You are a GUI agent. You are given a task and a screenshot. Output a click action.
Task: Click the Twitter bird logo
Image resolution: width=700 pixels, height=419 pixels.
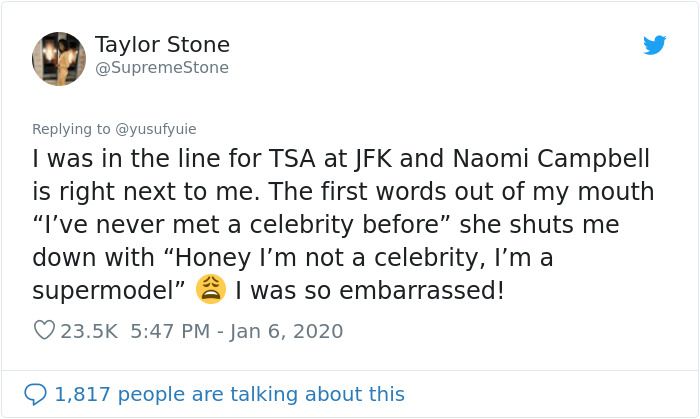(655, 45)
